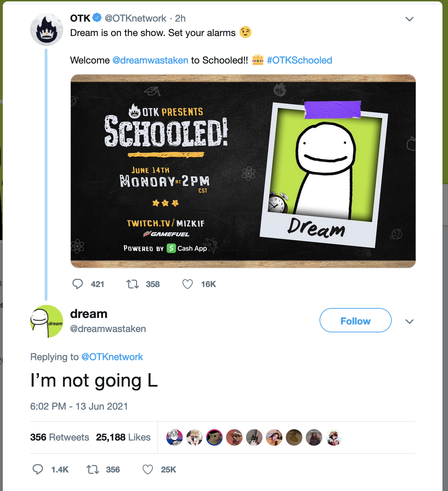Click the reply bubble on dream's tweet
Image resolution: width=448 pixels, height=491 pixels.
coord(38,469)
